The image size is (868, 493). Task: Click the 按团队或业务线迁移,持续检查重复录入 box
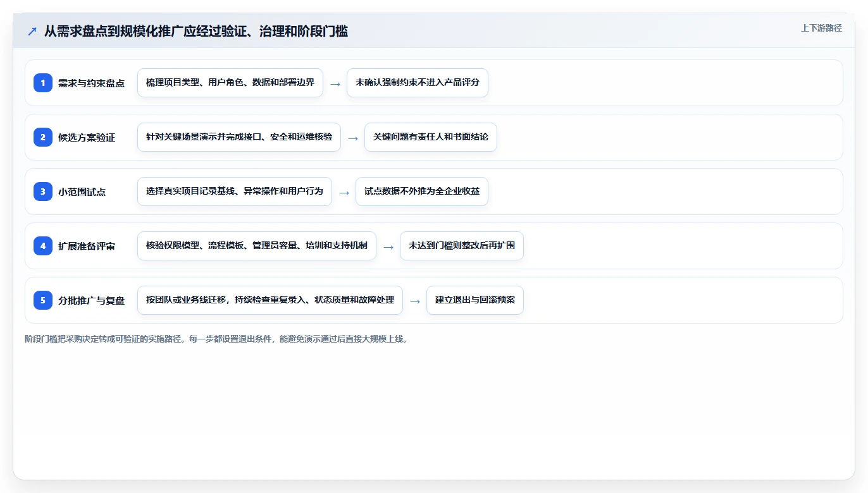click(x=270, y=300)
